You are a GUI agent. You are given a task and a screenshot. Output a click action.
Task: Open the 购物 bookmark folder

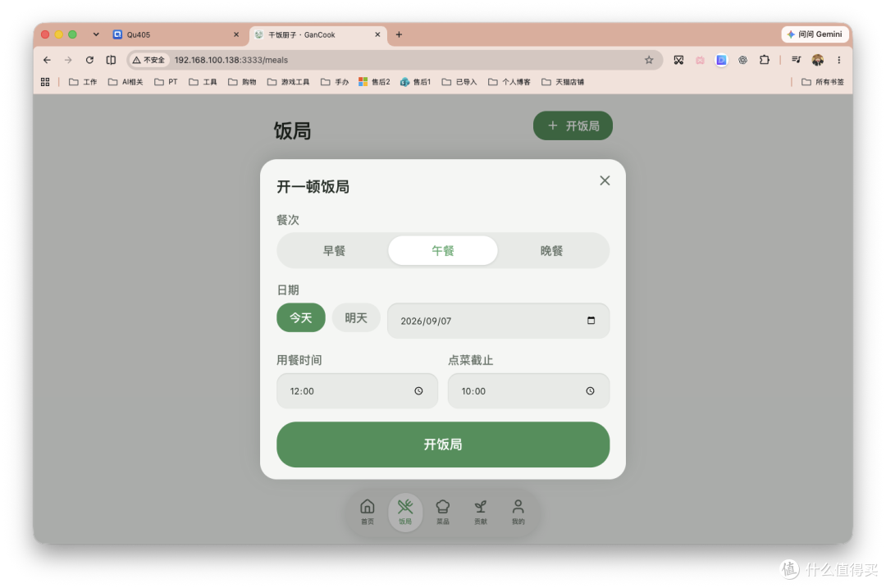242,82
